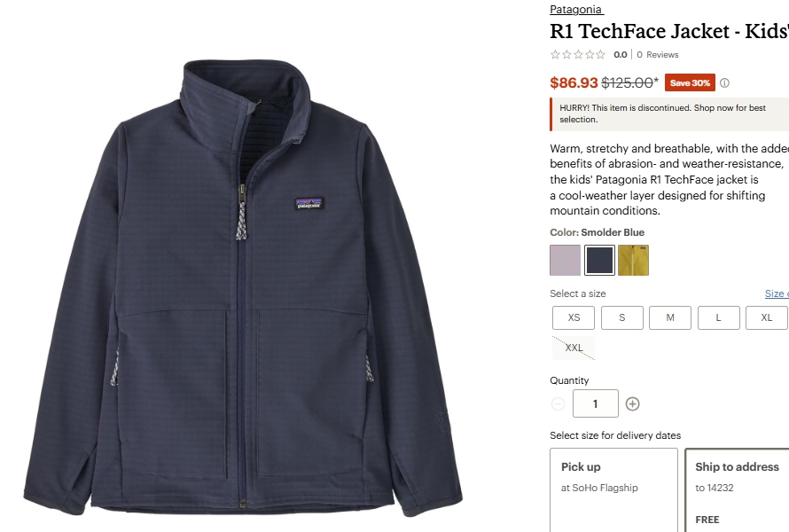Decrease quantity with the minus icon
The image size is (789, 532).
coord(558,403)
